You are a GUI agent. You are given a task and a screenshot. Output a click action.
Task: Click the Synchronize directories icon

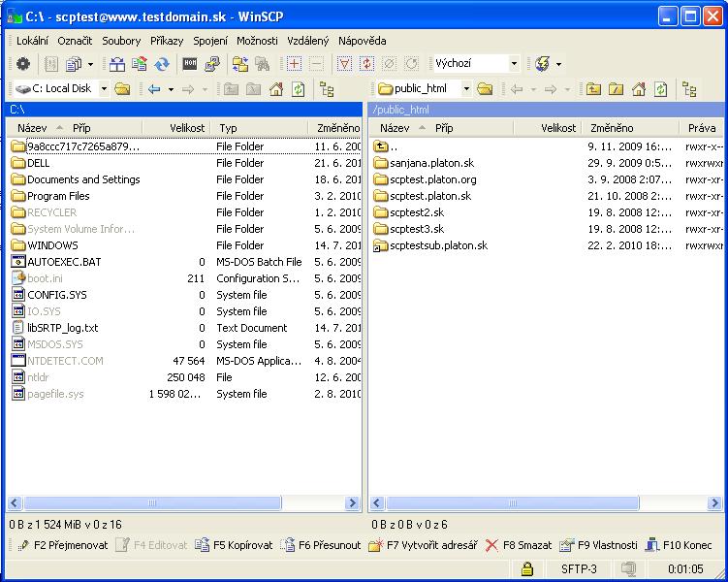[x=140, y=64]
